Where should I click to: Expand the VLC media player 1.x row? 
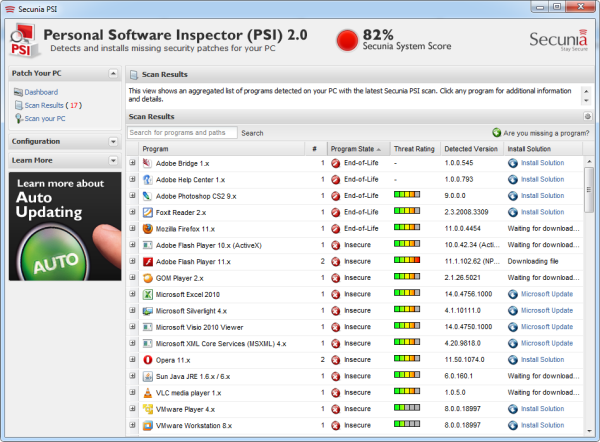[x=132, y=392]
